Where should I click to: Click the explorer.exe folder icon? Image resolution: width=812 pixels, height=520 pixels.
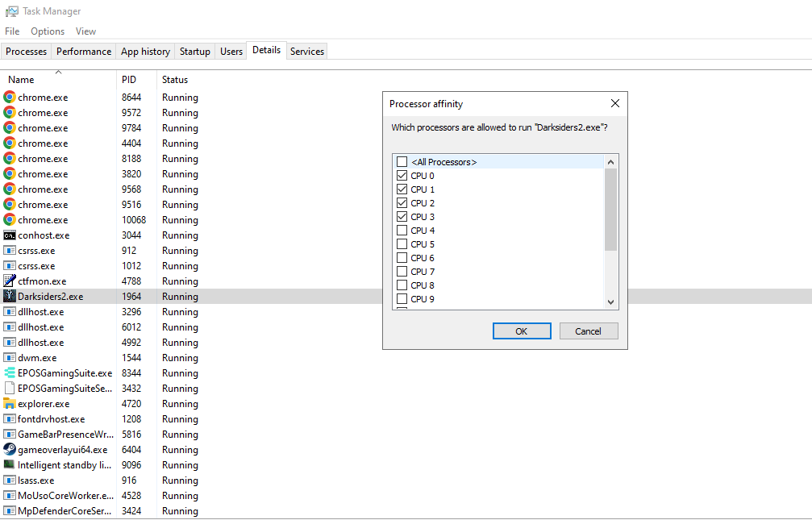(x=10, y=403)
